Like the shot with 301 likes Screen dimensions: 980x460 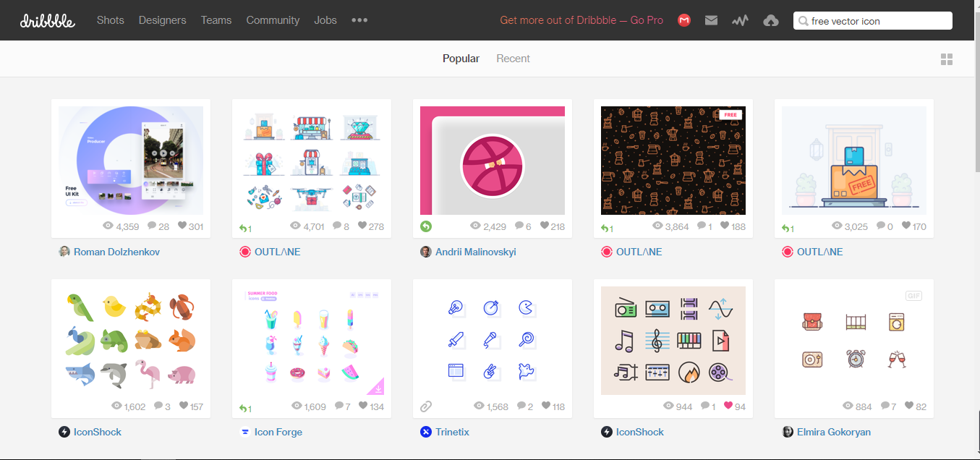point(182,226)
